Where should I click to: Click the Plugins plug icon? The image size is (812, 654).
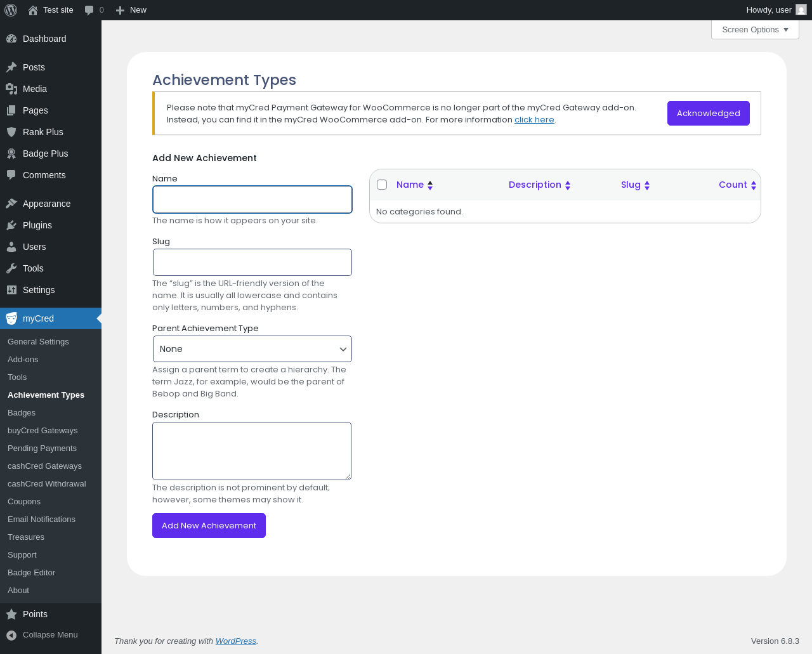(11, 225)
